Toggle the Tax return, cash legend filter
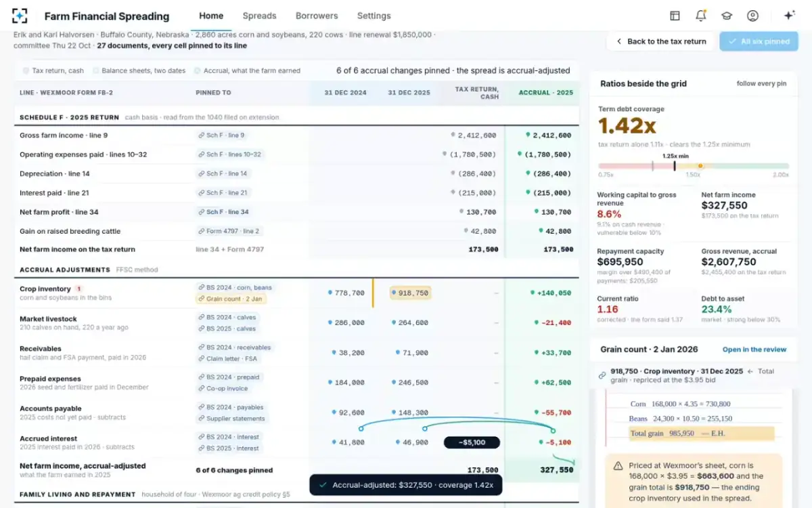The image size is (812, 508). (53, 70)
